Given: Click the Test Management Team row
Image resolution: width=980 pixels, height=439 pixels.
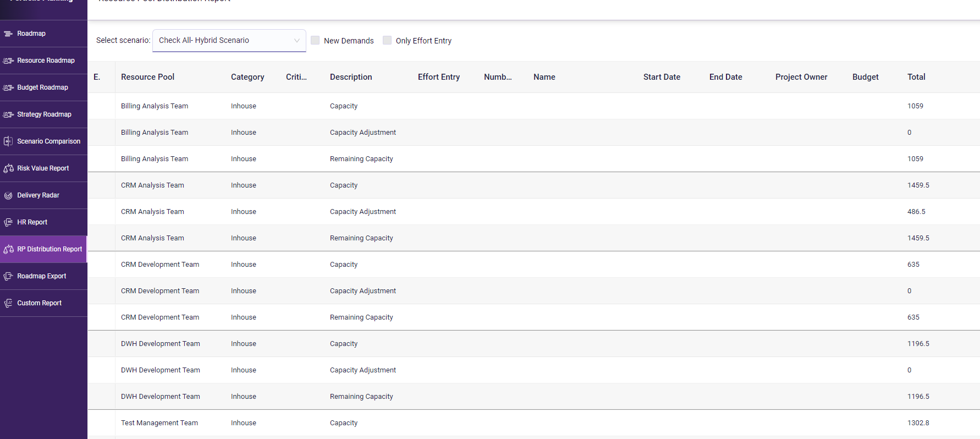Looking at the screenshot, I should 533,423.
